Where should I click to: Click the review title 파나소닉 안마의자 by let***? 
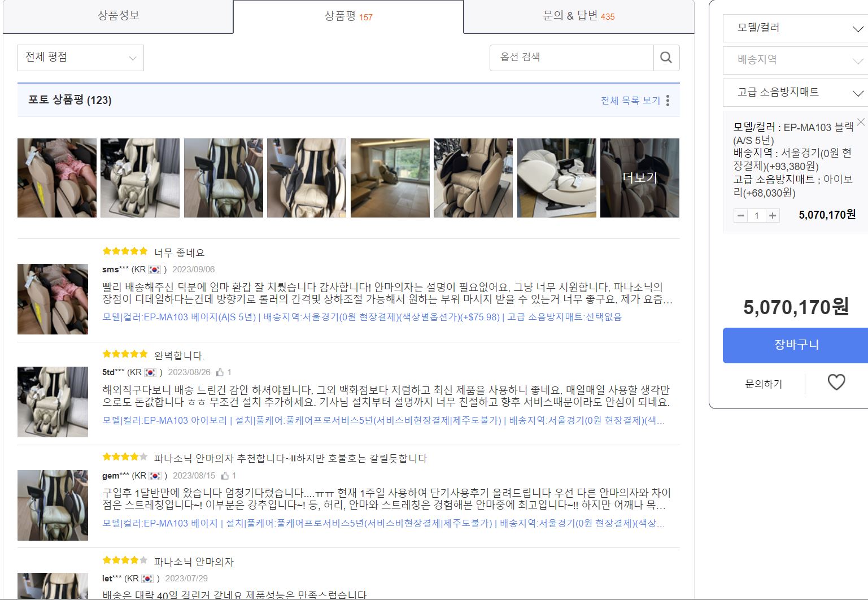[194, 562]
